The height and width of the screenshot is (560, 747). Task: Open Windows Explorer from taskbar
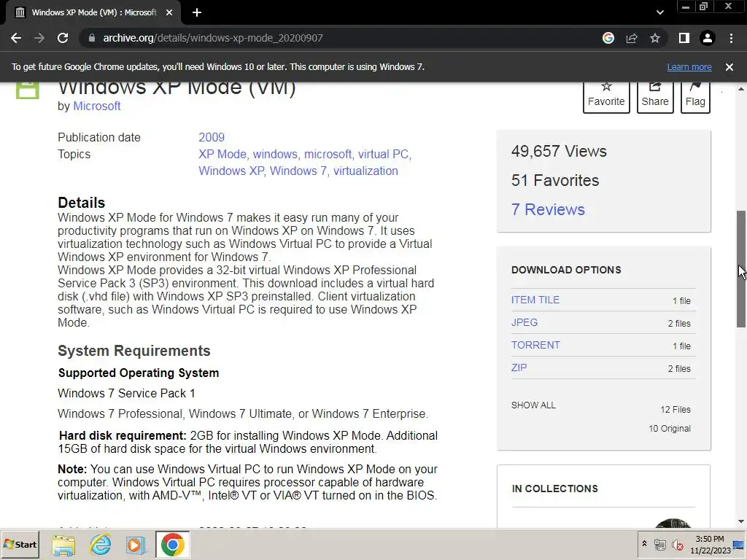click(63, 545)
